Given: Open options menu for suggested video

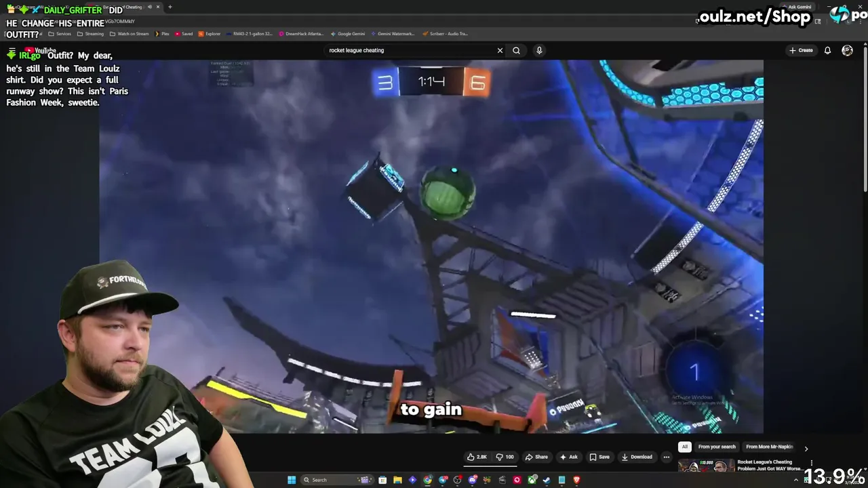Looking at the screenshot, I should pyautogui.click(x=811, y=463).
